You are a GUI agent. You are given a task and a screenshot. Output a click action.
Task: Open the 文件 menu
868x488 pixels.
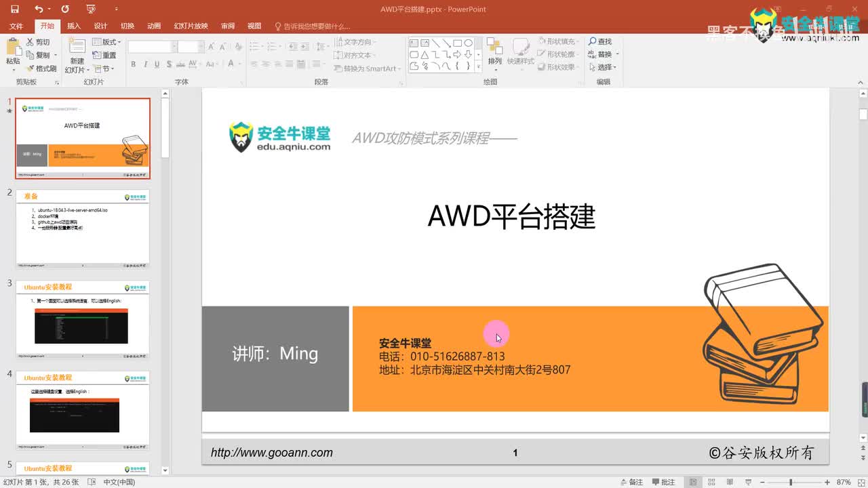(16, 26)
